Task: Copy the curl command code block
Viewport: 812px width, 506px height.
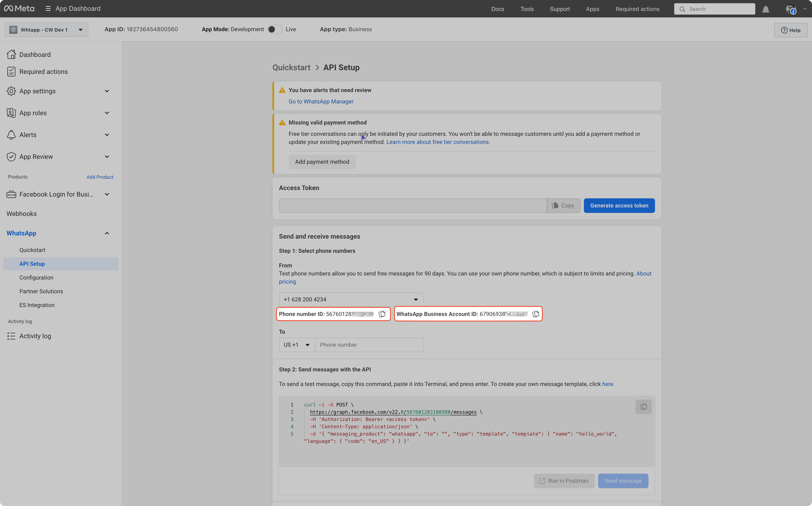Action: coord(643,407)
